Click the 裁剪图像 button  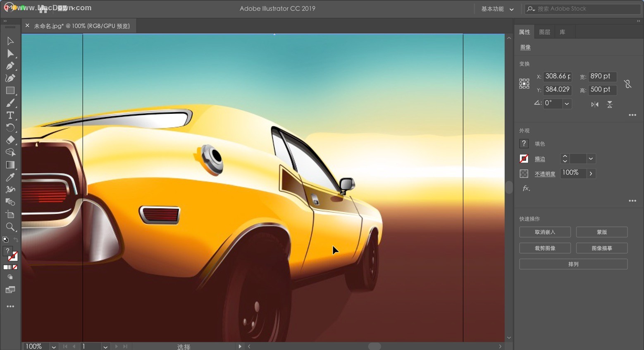coord(545,248)
